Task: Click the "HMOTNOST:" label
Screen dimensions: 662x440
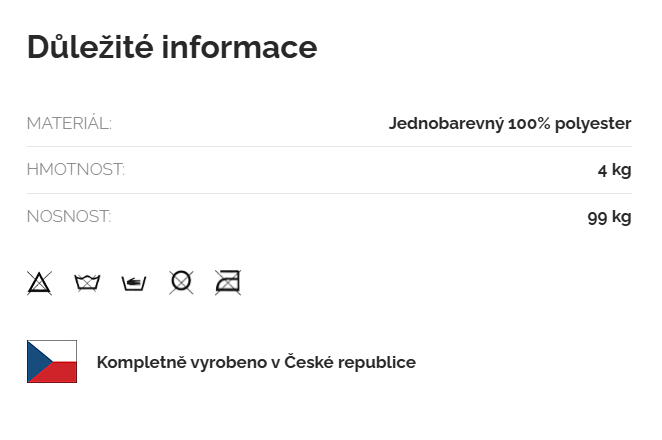Action: coord(76,170)
